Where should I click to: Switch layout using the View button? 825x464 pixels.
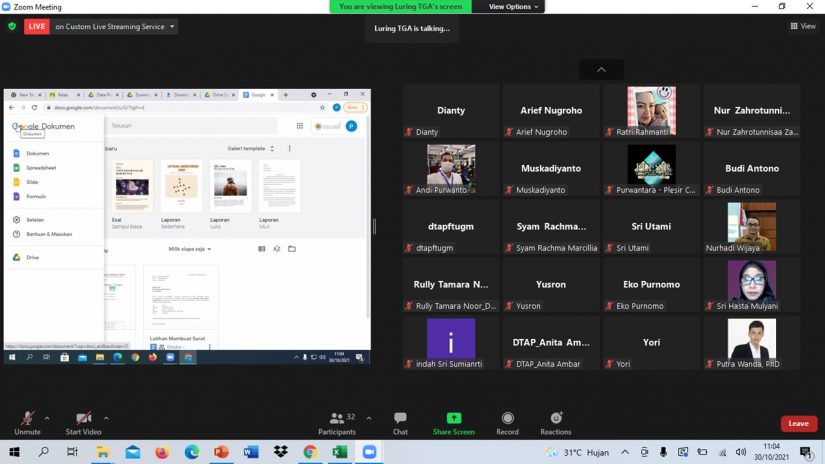click(803, 26)
